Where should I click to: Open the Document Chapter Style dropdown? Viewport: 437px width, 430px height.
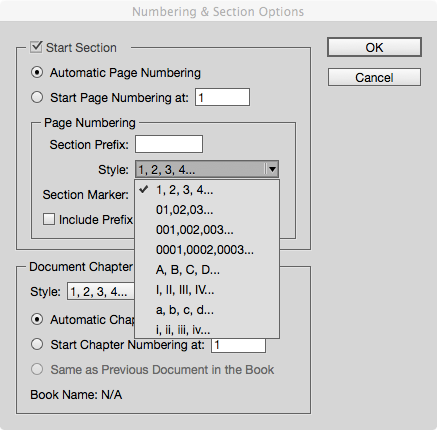(101, 292)
